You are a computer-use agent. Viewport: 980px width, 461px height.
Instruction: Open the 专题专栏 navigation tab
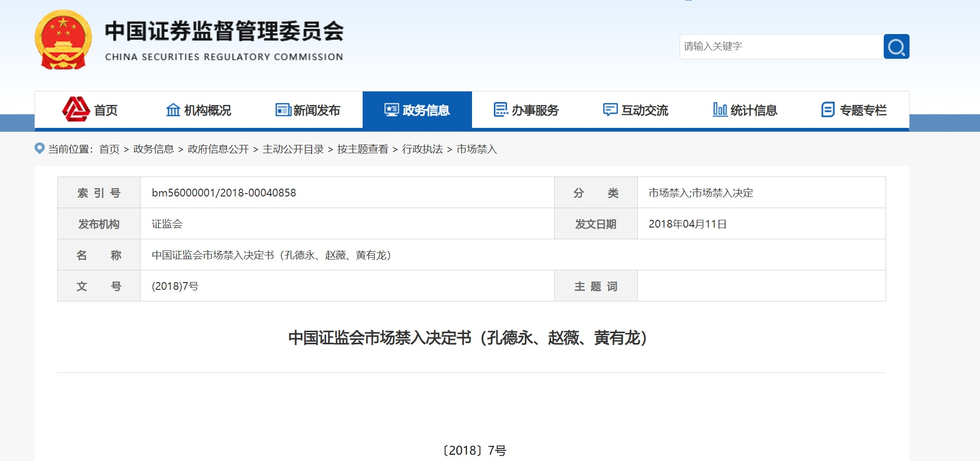point(863,110)
